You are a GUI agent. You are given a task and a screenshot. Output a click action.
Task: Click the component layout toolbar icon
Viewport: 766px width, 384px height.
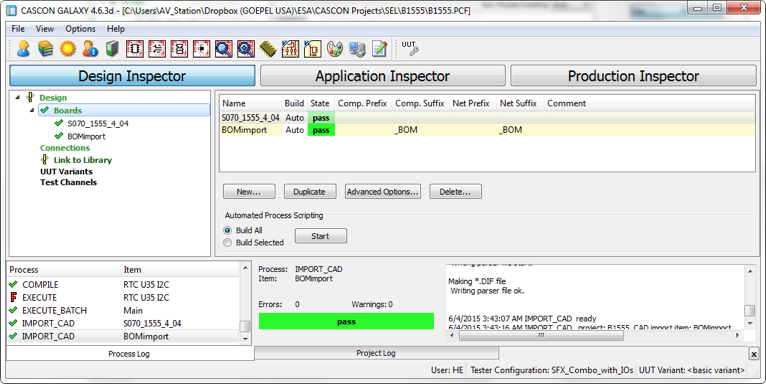pos(313,49)
